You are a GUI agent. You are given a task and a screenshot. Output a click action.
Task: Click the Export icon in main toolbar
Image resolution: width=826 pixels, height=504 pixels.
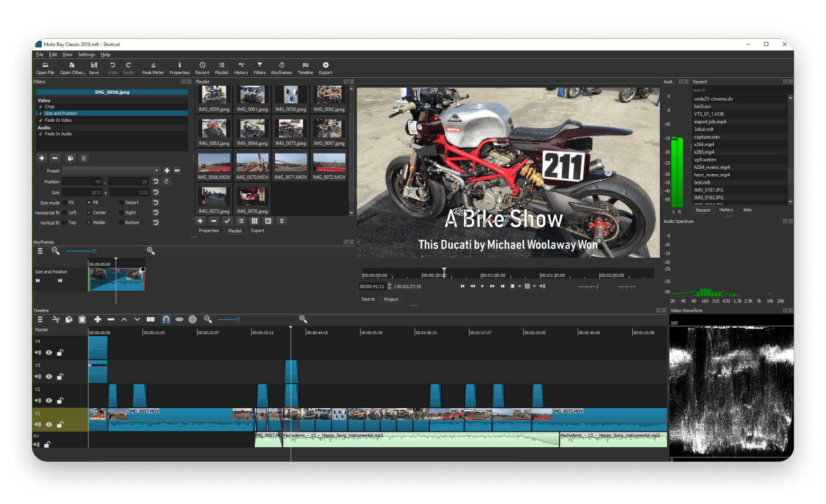pos(325,68)
